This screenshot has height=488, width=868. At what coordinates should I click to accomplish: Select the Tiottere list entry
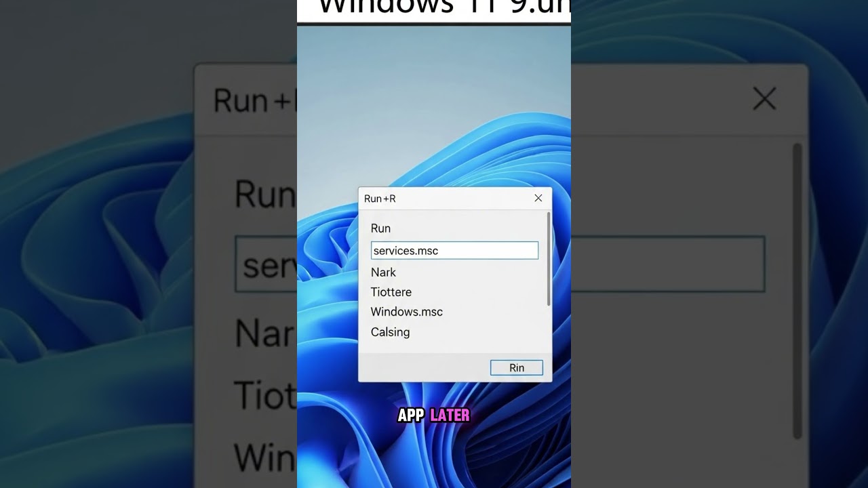click(391, 292)
